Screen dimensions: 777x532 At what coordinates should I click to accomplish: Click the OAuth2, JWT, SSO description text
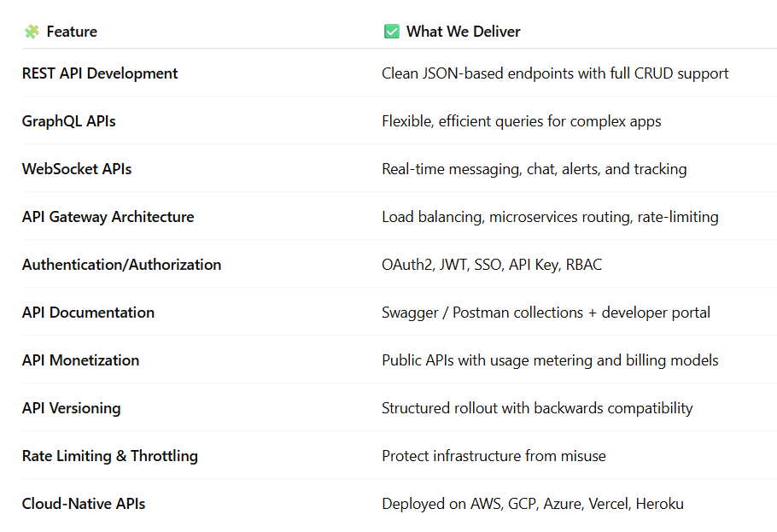point(492,265)
